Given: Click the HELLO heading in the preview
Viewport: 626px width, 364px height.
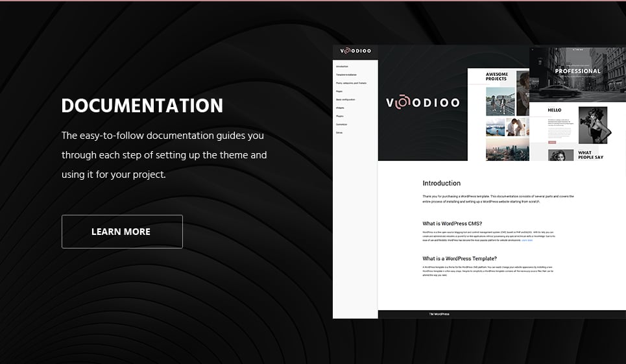Looking at the screenshot, I should coord(555,110).
